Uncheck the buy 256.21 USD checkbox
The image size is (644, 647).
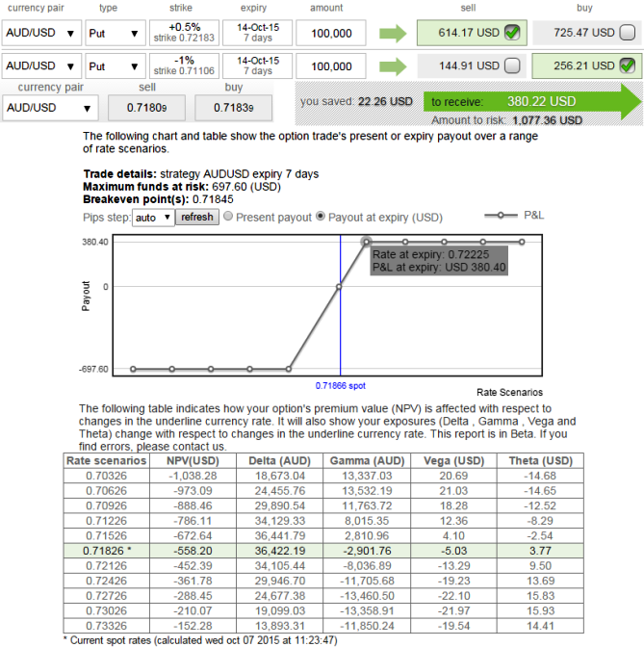pos(627,65)
